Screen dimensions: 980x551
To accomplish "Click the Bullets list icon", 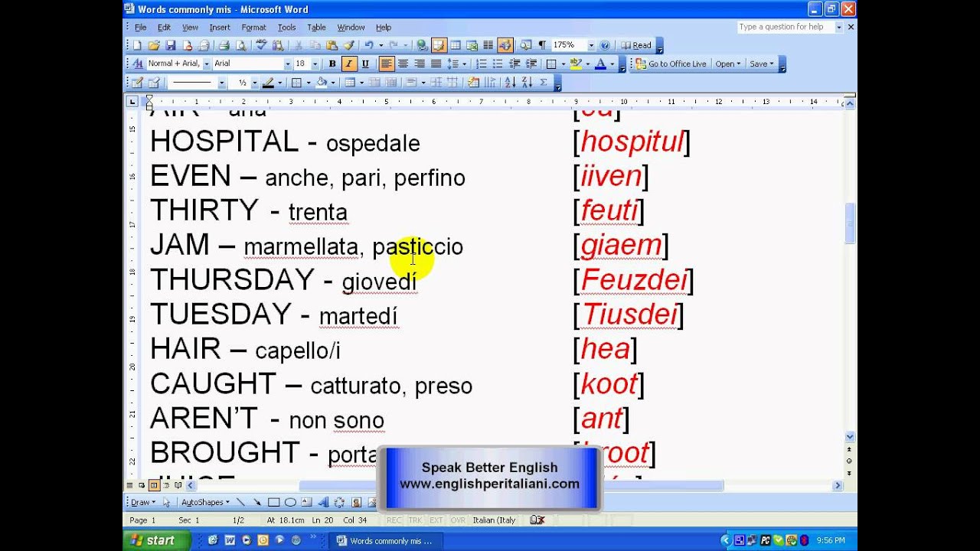I will click(x=498, y=64).
